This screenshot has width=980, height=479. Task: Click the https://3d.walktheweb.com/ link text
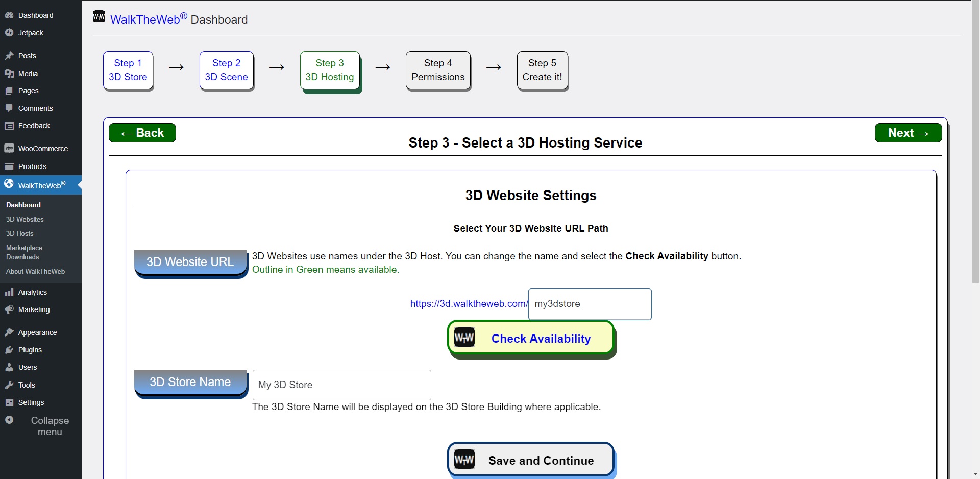point(469,304)
